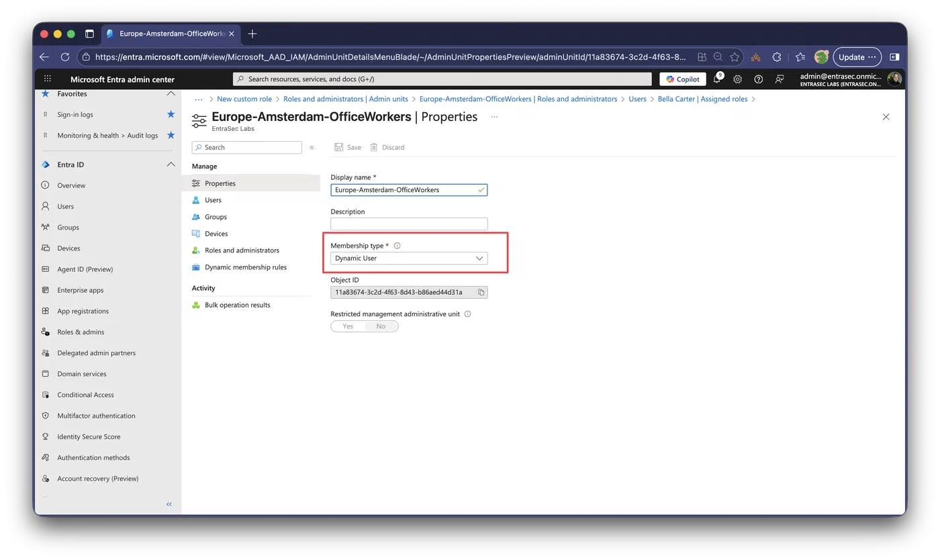Open the Membership type dropdown
The height and width of the screenshot is (560, 940).
point(409,259)
